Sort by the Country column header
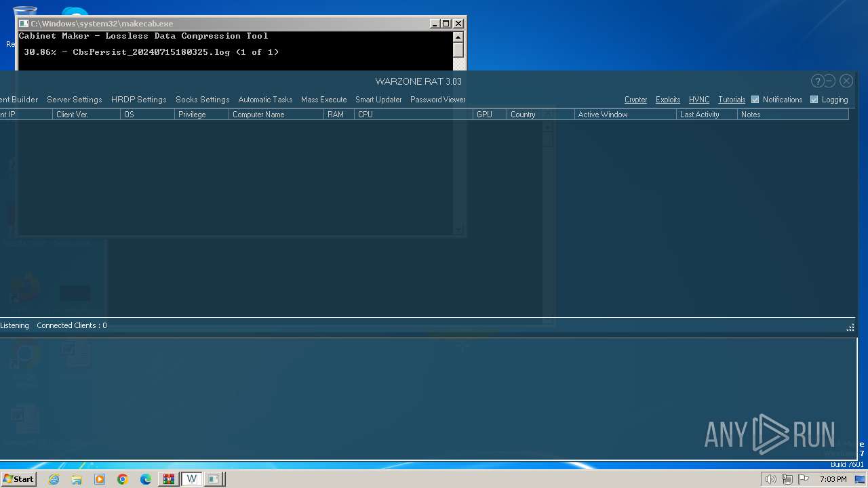The width and height of the screenshot is (868, 488). (540, 115)
